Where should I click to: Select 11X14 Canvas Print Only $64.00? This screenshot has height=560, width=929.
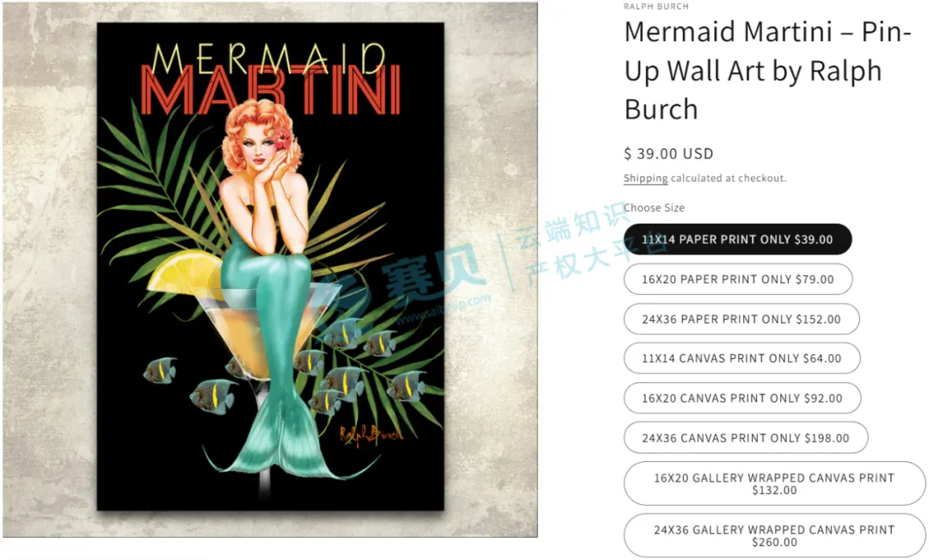pos(741,358)
